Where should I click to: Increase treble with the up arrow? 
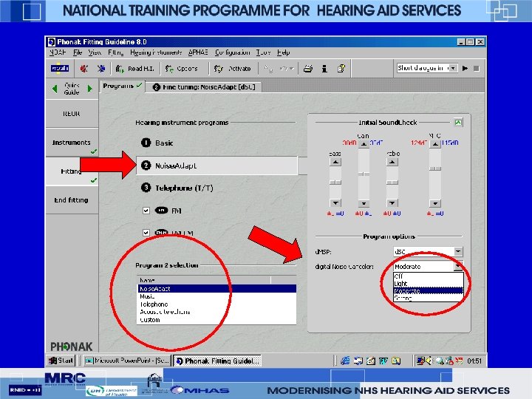click(x=392, y=162)
